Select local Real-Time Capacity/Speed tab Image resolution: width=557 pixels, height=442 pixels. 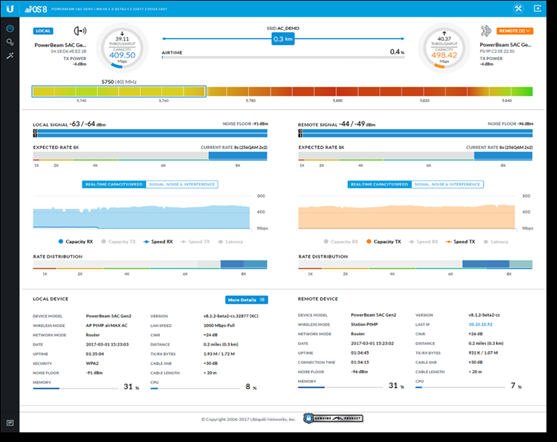(114, 184)
